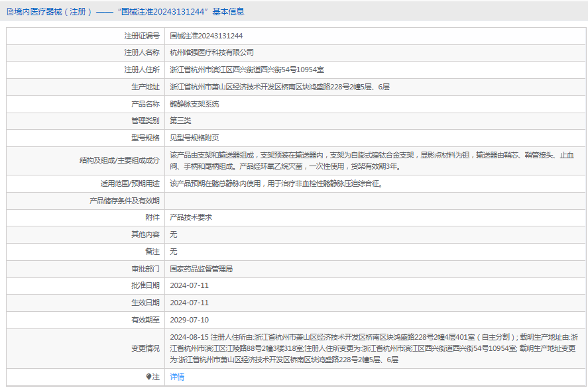Image resolution: width=588 pixels, height=390 pixels.
Task: Click the 管理类别 label
Action: pos(145,121)
